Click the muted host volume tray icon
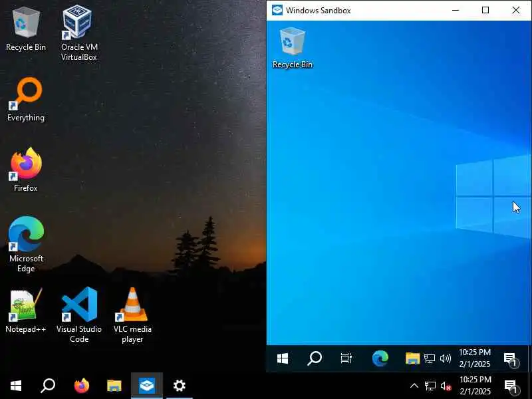 click(x=446, y=386)
